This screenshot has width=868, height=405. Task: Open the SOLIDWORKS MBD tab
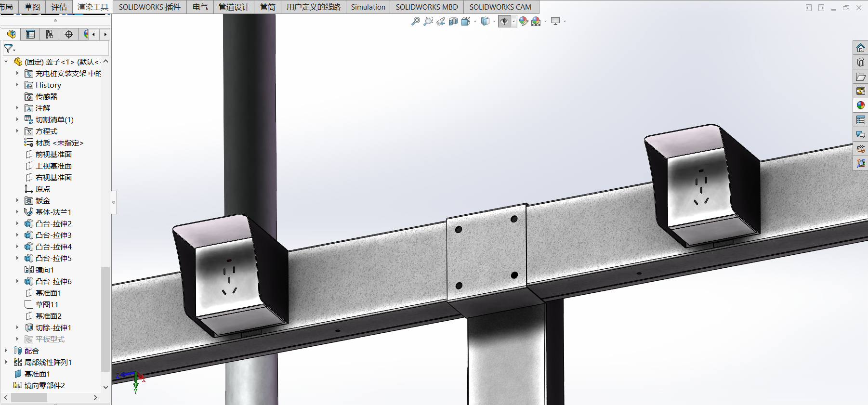pos(427,7)
